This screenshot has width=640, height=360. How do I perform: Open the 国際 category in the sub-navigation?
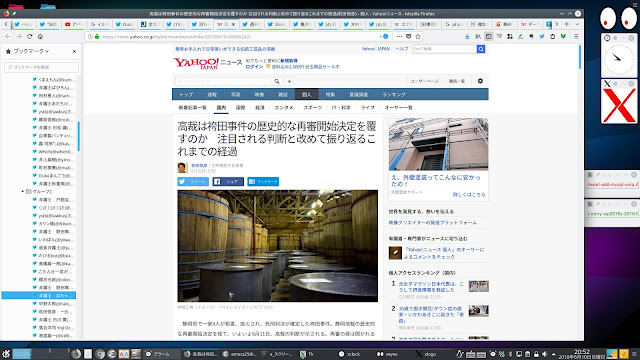(240, 107)
